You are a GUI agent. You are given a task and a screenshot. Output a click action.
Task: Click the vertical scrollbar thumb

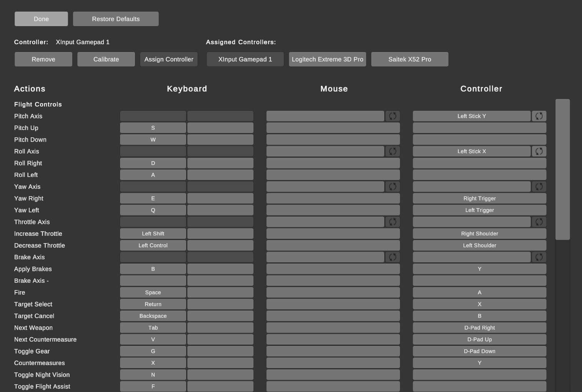(562, 169)
